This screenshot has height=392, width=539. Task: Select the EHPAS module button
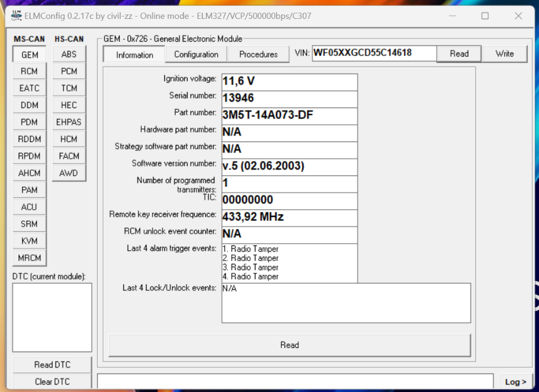click(69, 122)
